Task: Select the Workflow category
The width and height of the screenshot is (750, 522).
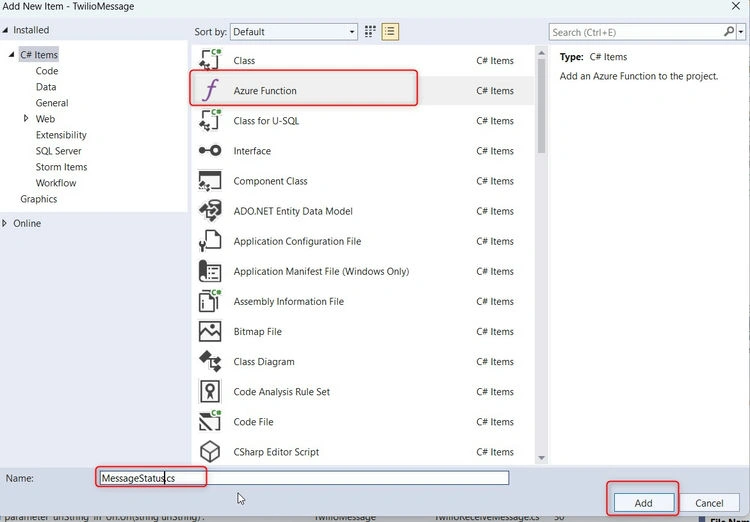Action: point(55,183)
